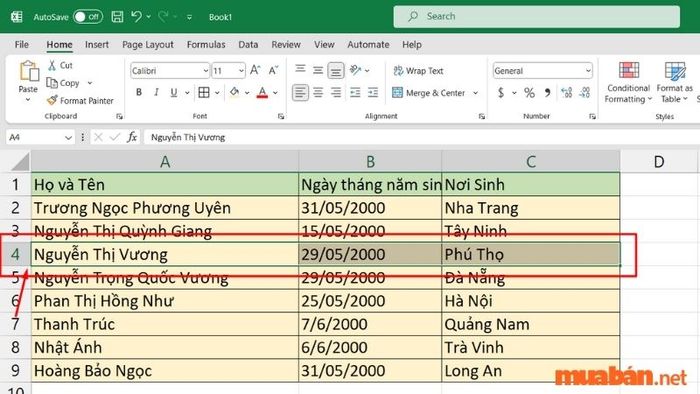Screen dimensions: 700x394
Task: Switch to the Data tab
Action: [x=248, y=45]
